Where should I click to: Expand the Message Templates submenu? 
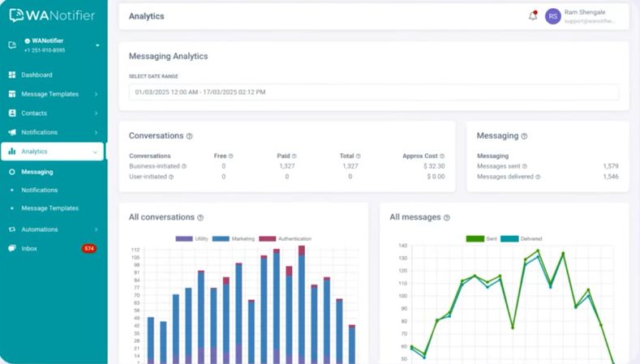tap(96, 94)
